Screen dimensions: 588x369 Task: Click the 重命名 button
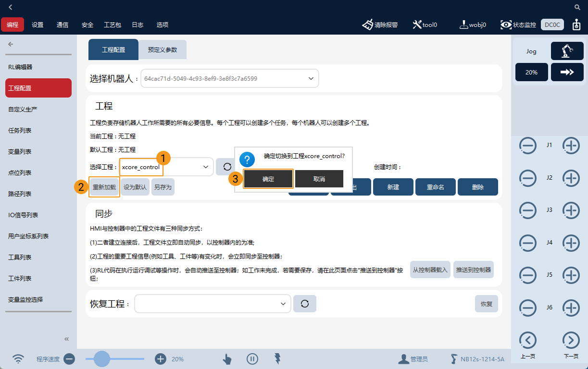(x=436, y=187)
